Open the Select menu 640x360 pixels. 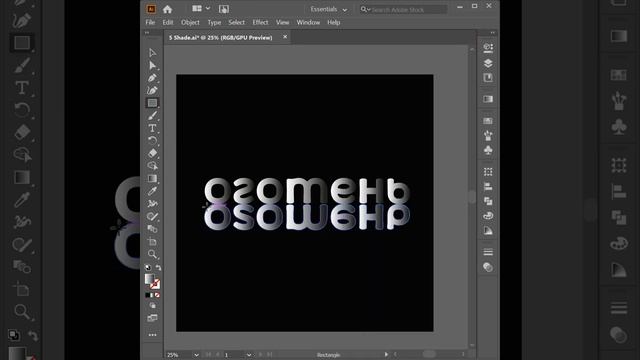click(x=236, y=22)
